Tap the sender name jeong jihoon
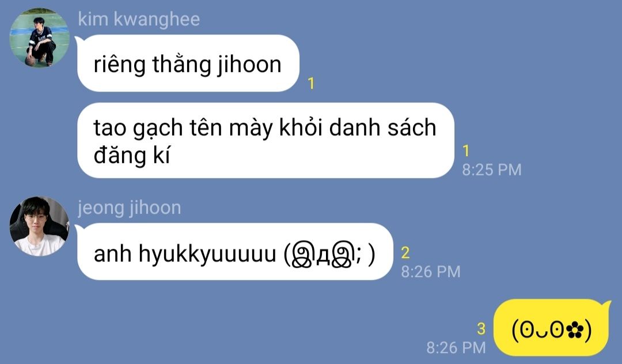The height and width of the screenshot is (364, 622). click(130, 208)
